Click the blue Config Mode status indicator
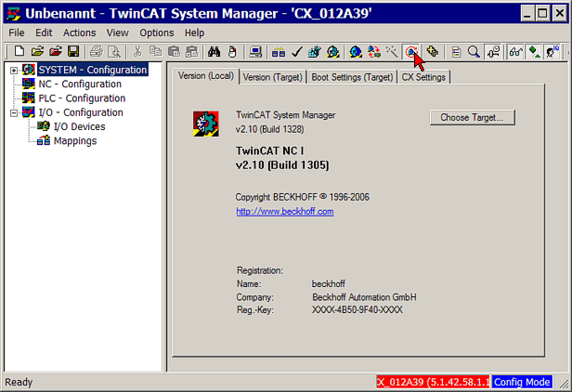Screen dimensions: 572x392 pos(522,382)
